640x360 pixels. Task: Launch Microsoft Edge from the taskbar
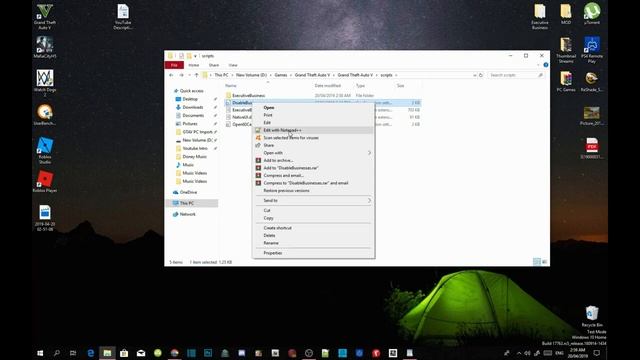[91, 353]
